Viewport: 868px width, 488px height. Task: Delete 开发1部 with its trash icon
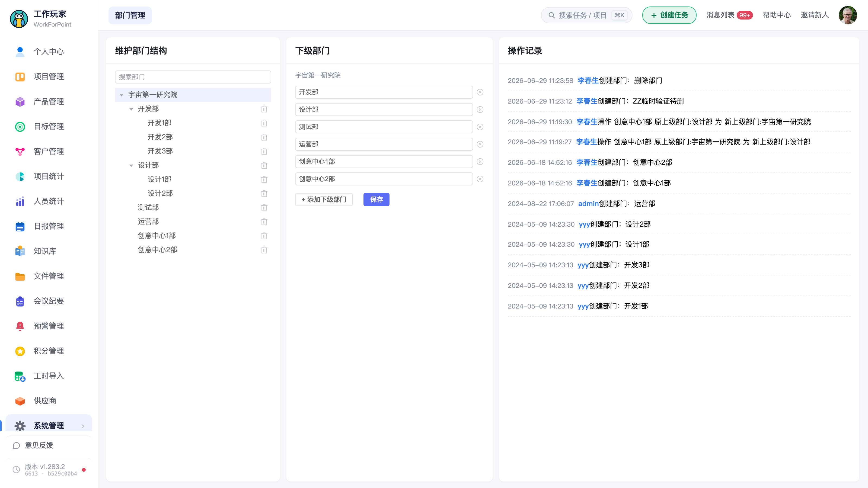[264, 123]
